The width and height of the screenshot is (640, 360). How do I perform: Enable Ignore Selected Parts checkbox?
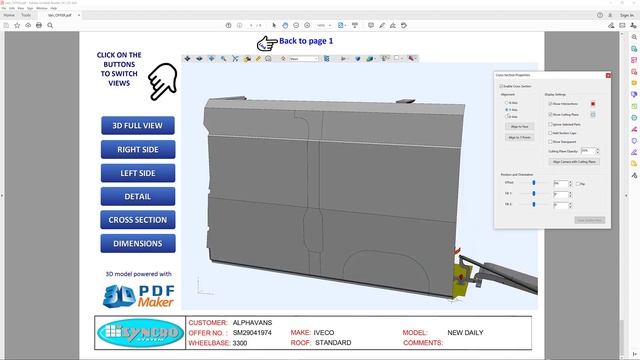click(550, 124)
